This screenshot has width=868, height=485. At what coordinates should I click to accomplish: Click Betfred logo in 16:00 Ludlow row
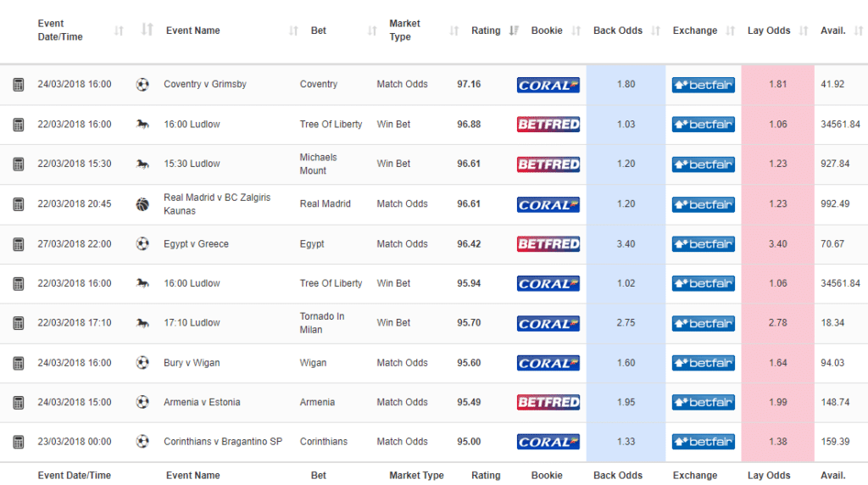pos(548,125)
